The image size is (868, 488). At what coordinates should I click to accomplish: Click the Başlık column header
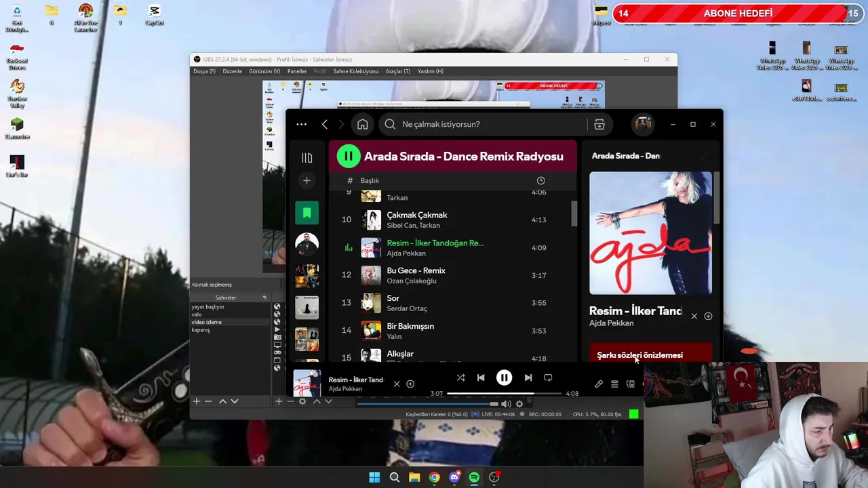point(370,180)
